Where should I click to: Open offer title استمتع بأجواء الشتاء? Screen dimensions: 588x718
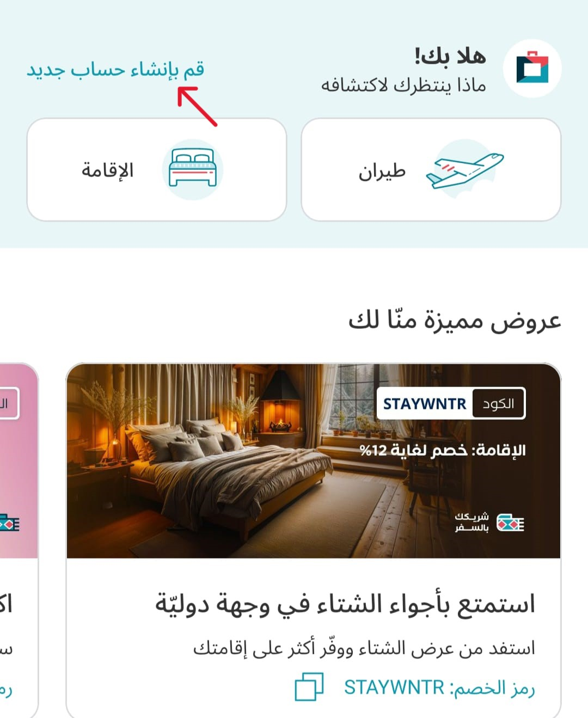pyautogui.click(x=345, y=604)
